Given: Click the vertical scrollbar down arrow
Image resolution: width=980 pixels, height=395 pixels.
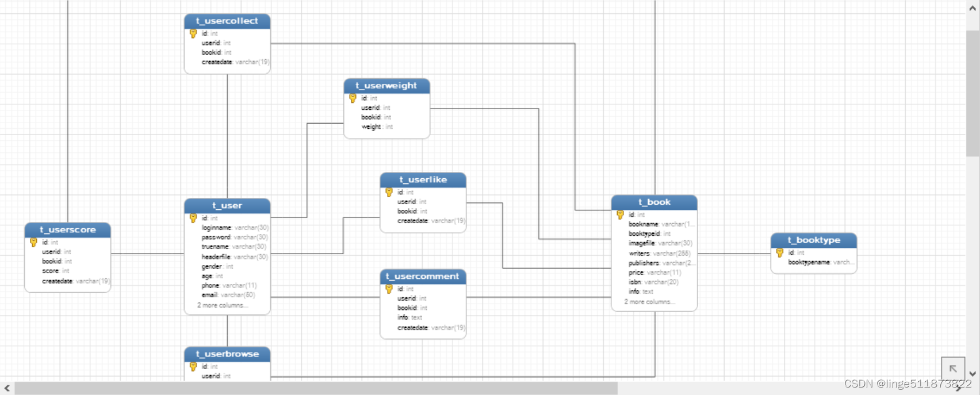Looking at the screenshot, I should (973, 374).
